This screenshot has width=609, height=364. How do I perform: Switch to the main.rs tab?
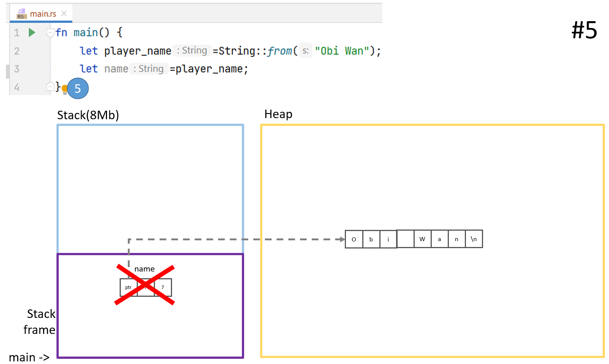43,14
